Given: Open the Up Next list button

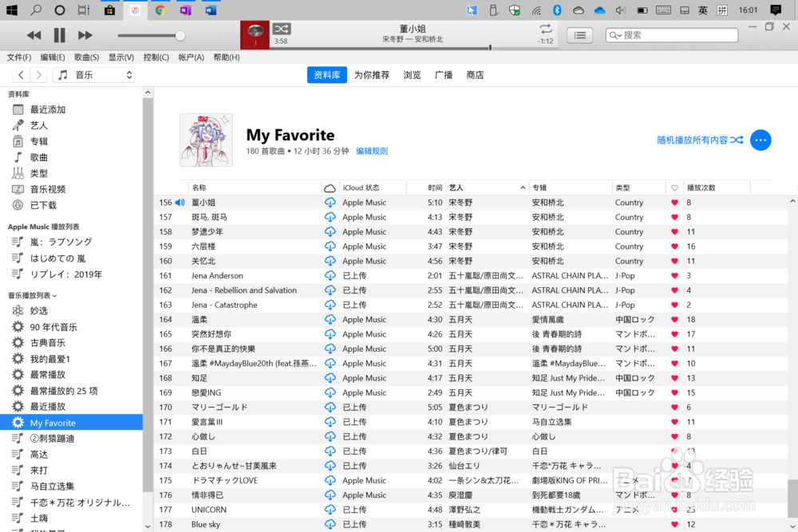Looking at the screenshot, I should [579, 35].
